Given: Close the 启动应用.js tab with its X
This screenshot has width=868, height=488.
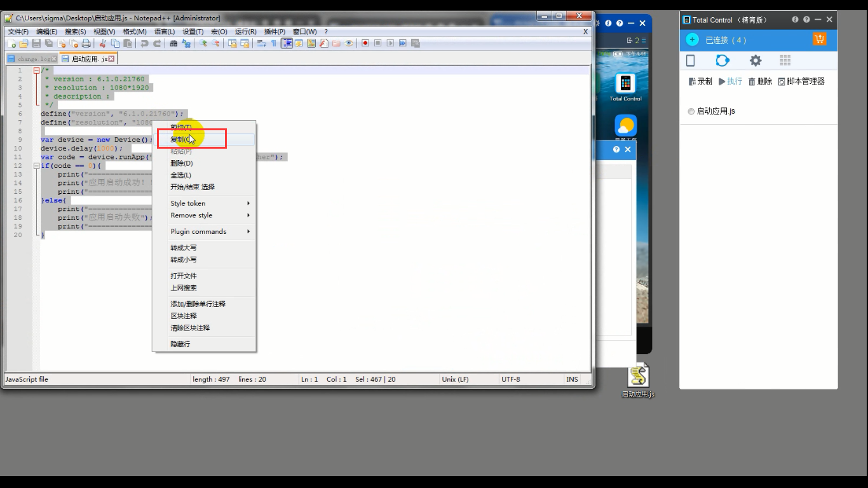Looking at the screenshot, I should 112,58.
